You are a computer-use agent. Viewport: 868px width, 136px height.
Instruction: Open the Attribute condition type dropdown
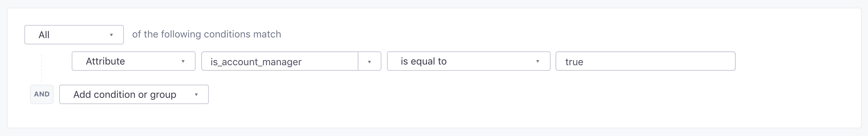134,61
